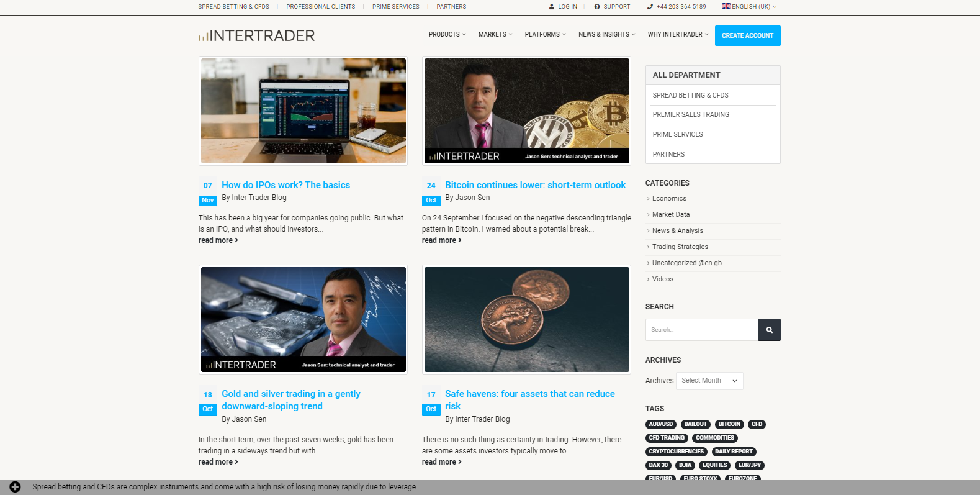The height and width of the screenshot is (495, 980).
Task: Submit search with magnifier icon button
Action: pos(769,330)
